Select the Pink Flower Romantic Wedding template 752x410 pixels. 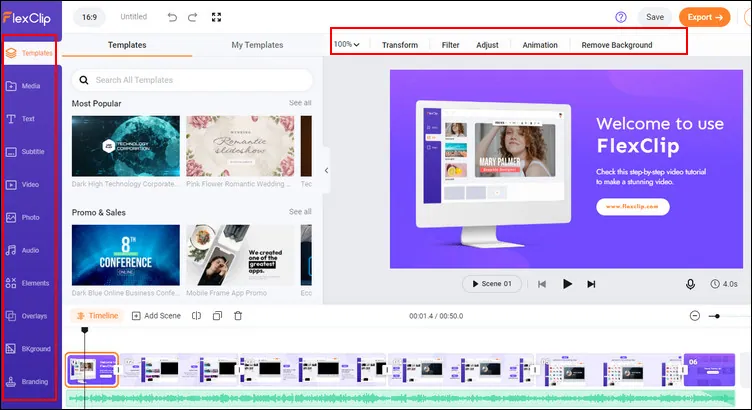click(240, 146)
